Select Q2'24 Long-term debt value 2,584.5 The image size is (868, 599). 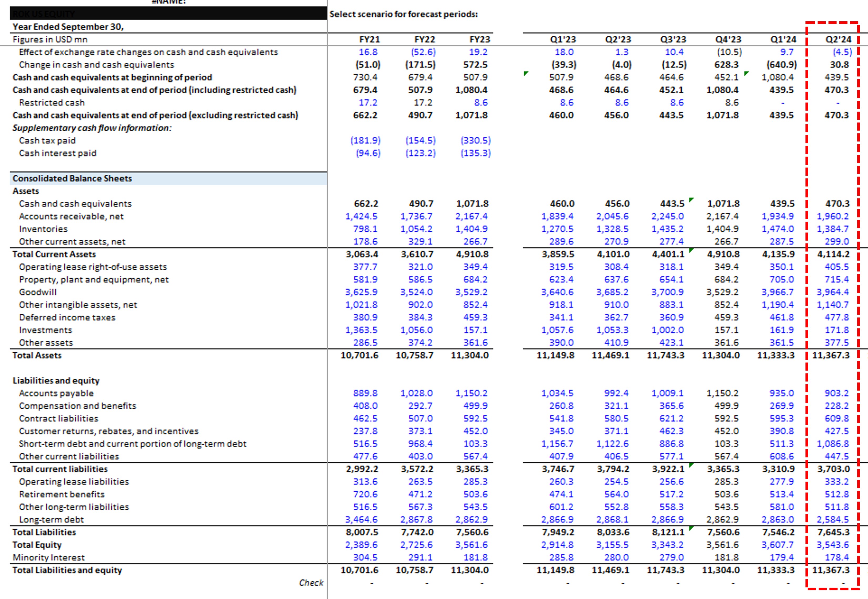832,520
